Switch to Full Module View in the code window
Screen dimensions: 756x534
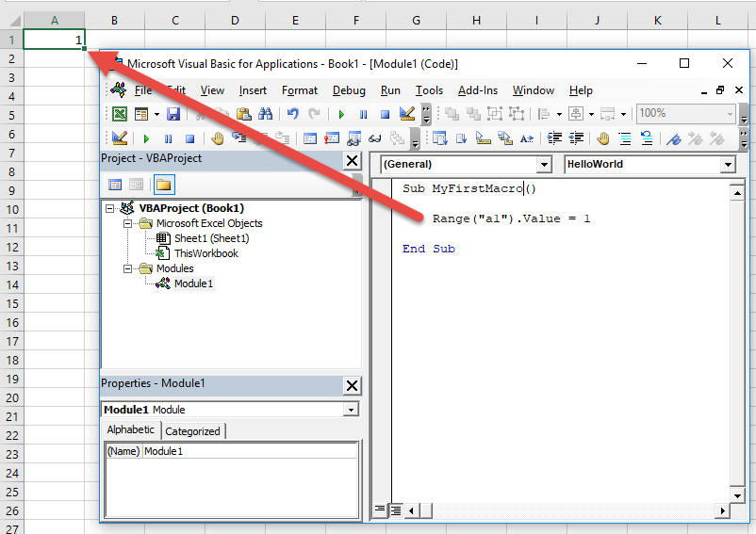coord(395,510)
